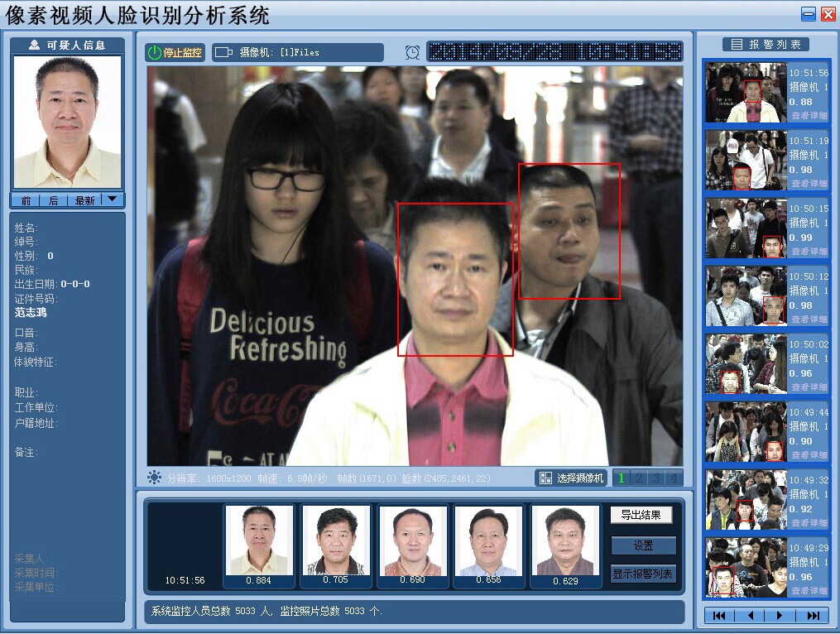Select camera channel 4
Viewport: 840px width, 634px height.
pyautogui.click(x=674, y=478)
